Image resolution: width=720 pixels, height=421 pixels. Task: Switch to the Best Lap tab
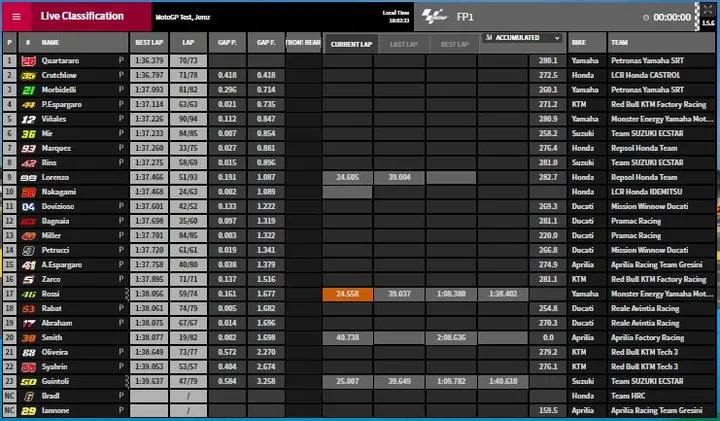[x=455, y=45]
